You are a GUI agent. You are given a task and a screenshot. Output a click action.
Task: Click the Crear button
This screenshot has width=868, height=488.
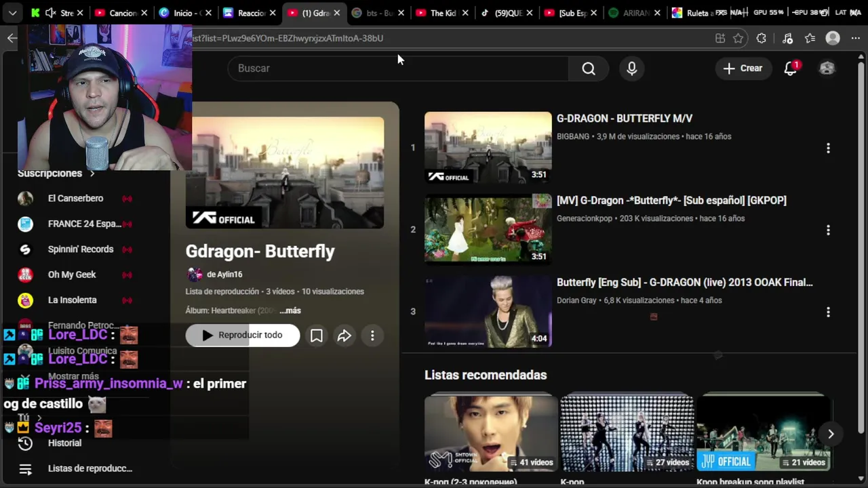click(x=743, y=68)
